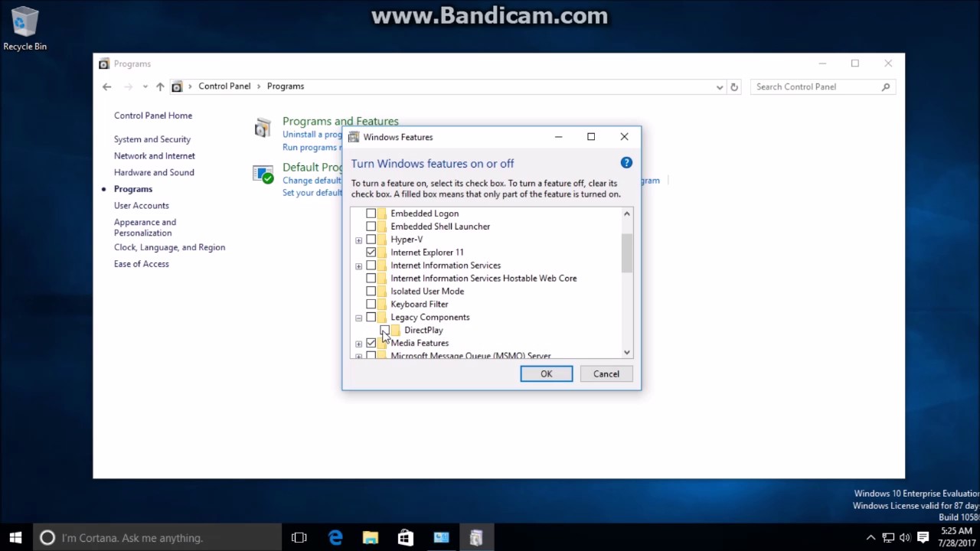Click the Search Control Panel field
Viewport: 980px width, 551px height.
pos(823,86)
